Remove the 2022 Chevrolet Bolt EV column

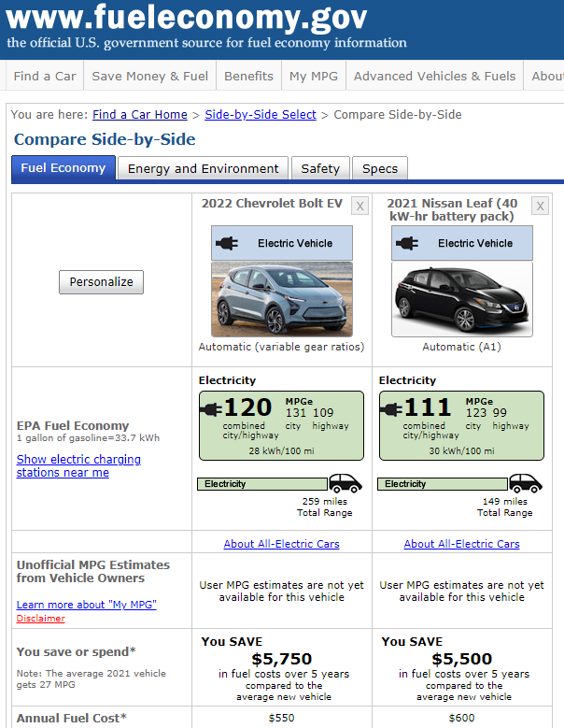[x=360, y=207]
